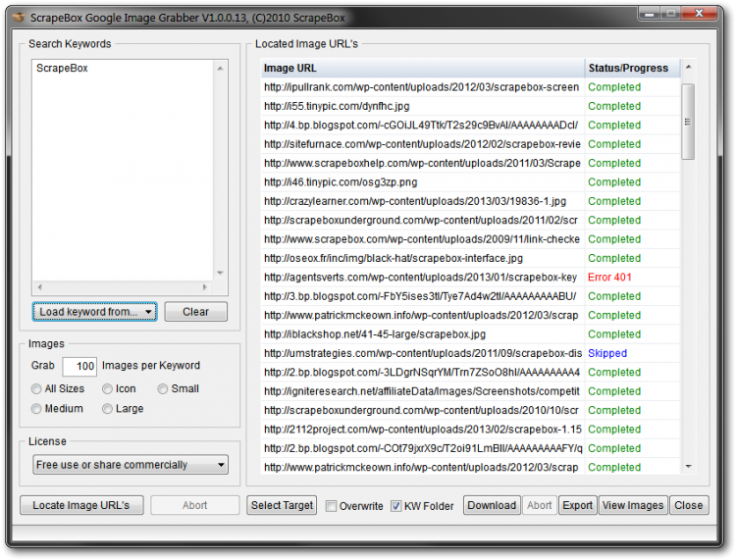Select the row with Error 401 status
The width and height of the screenshot is (736, 560).
coord(422,278)
